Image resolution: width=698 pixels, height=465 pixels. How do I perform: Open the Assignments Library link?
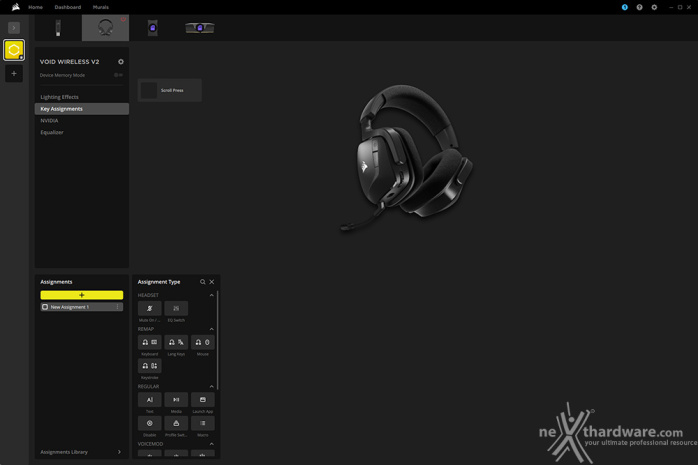64,452
